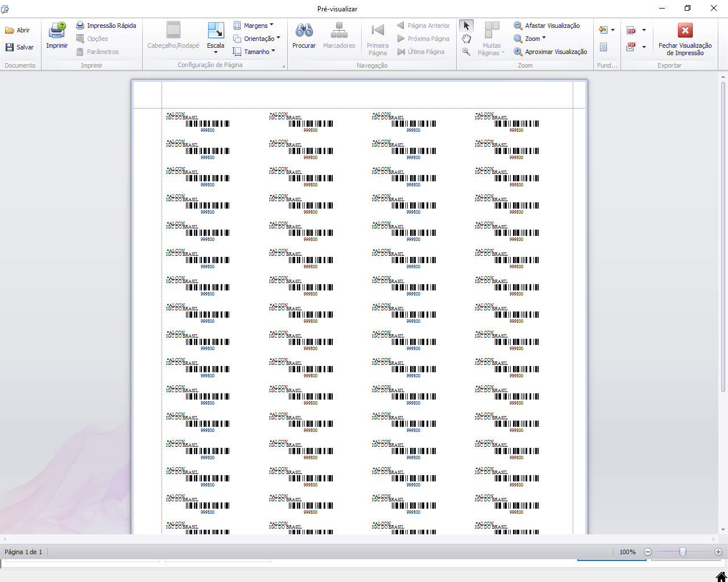Select the arrow pointer tool

tap(466, 26)
